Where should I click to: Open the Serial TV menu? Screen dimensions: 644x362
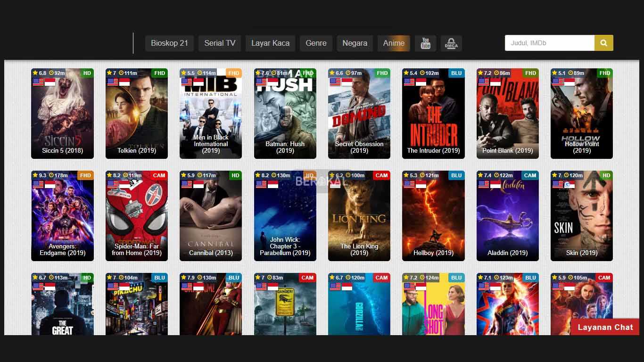coord(220,43)
